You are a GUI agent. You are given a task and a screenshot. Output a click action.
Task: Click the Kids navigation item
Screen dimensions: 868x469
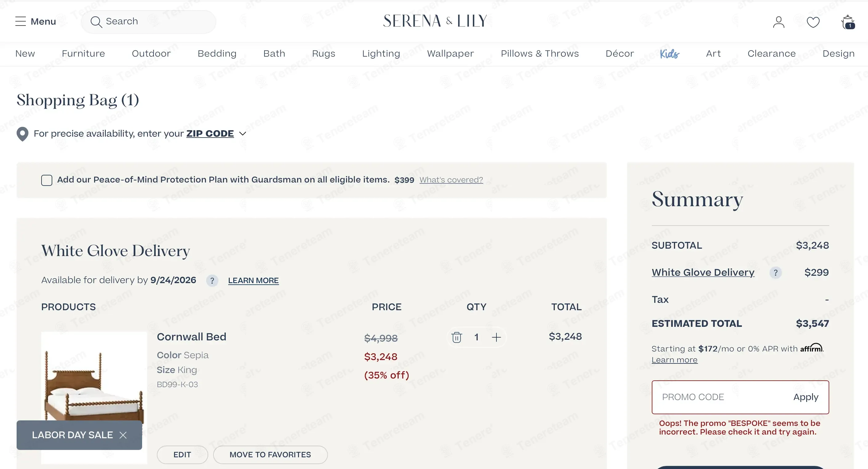(x=669, y=54)
